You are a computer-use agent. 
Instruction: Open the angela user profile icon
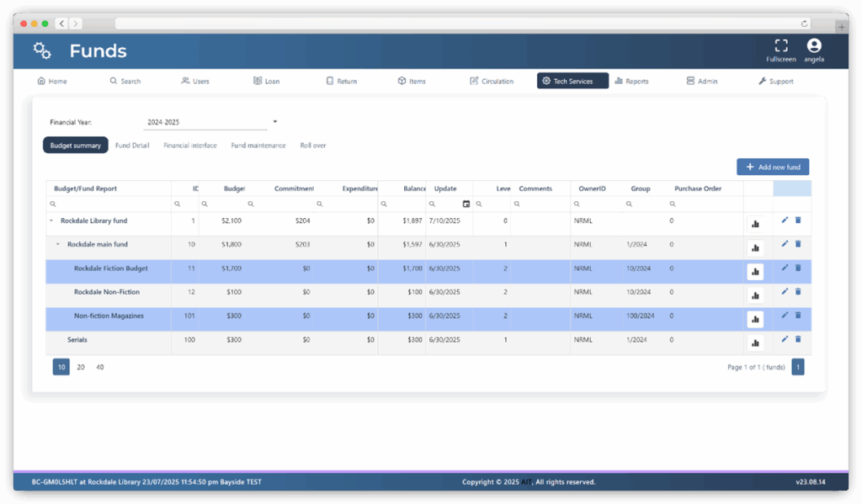(x=813, y=46)
